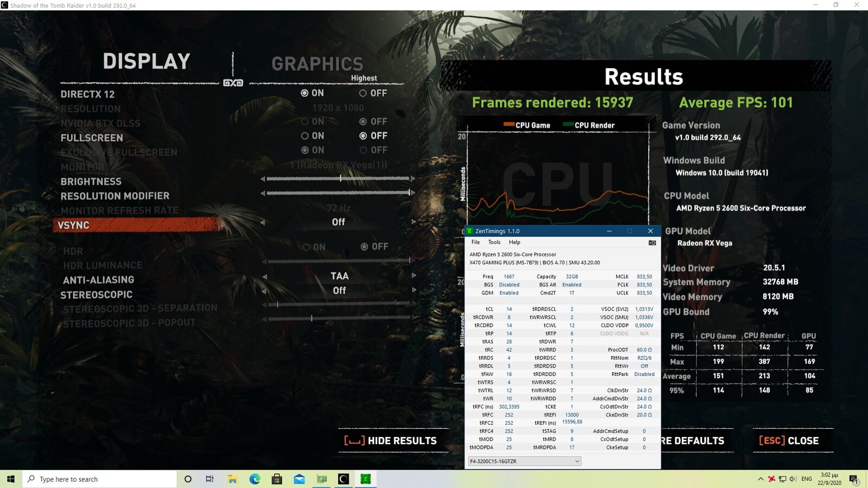
Task: Open the AMD Radeon tray icon
Action: pos(771,479)
